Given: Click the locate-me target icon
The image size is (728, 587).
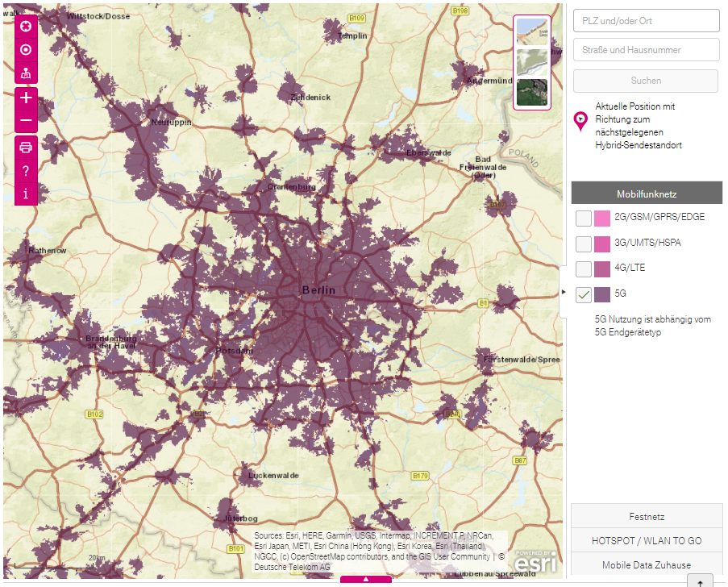Looking at the screenshot, I should click(x=26, y=50).
